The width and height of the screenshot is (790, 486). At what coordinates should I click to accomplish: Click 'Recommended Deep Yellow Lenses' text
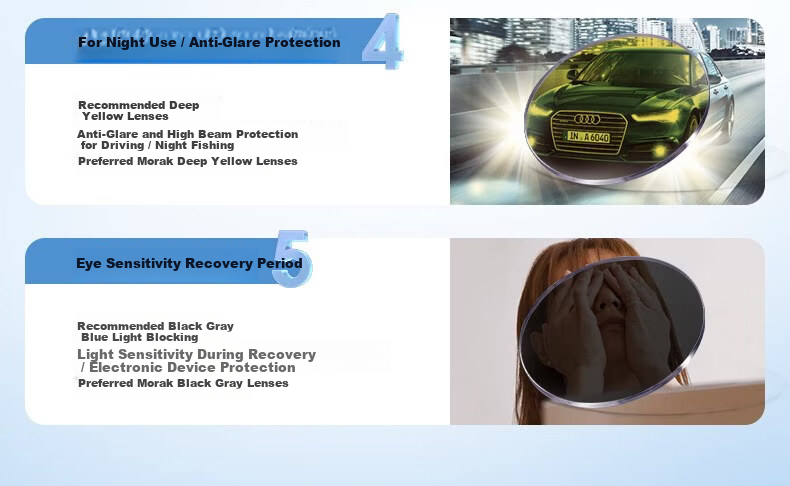(139, 111)
